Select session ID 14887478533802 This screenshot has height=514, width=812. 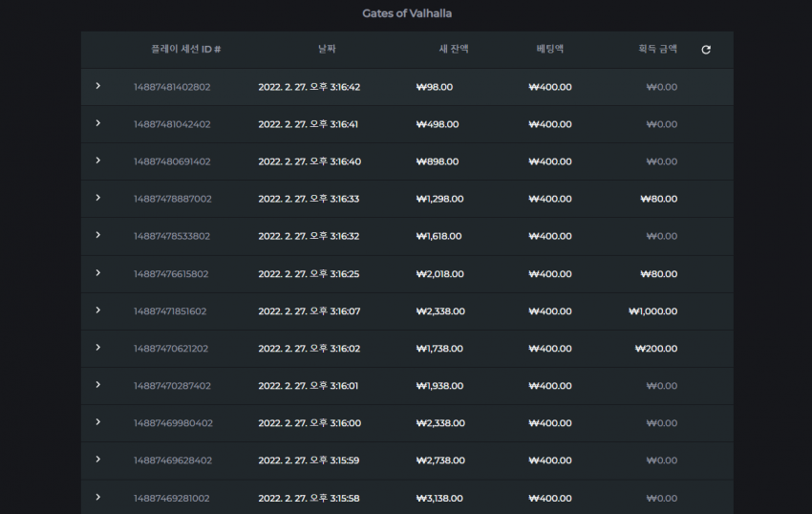[172, 236]
